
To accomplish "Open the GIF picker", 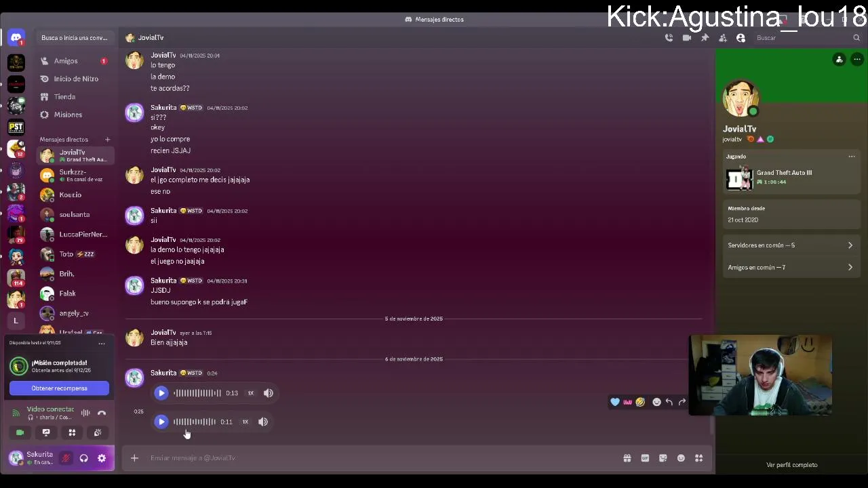I will click(x=645, y=458).
